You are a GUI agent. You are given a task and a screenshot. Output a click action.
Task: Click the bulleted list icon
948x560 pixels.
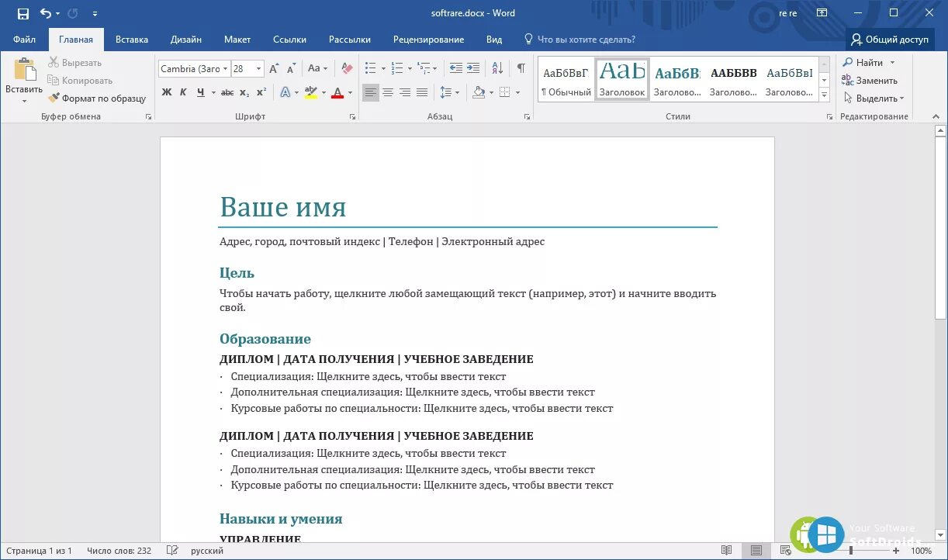(x=370, y=68)
